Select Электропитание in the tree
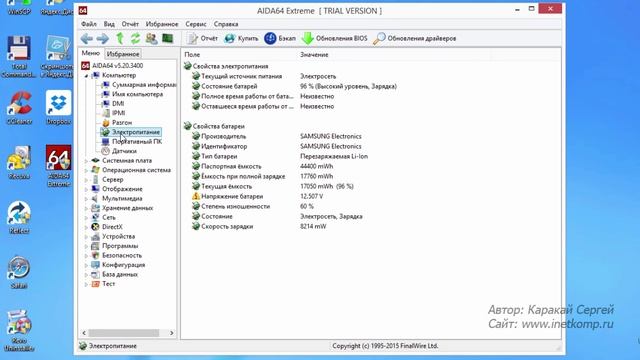 pyautogui.click(x=136, y=132)
